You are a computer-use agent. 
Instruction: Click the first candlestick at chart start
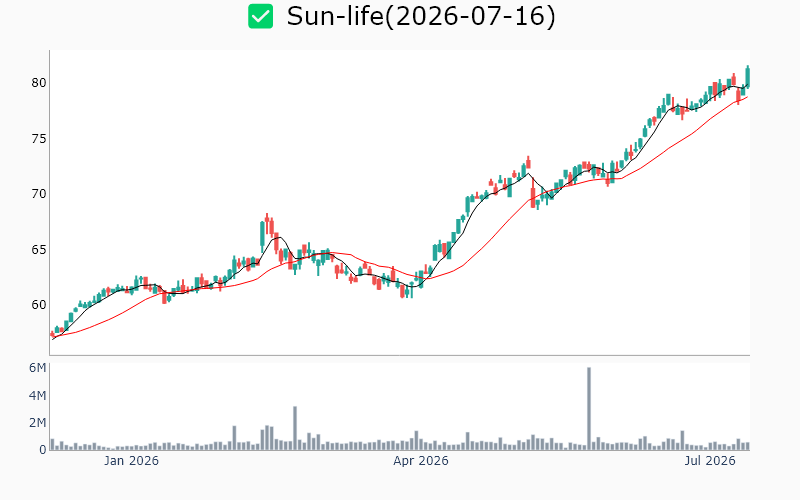[52, 335]
